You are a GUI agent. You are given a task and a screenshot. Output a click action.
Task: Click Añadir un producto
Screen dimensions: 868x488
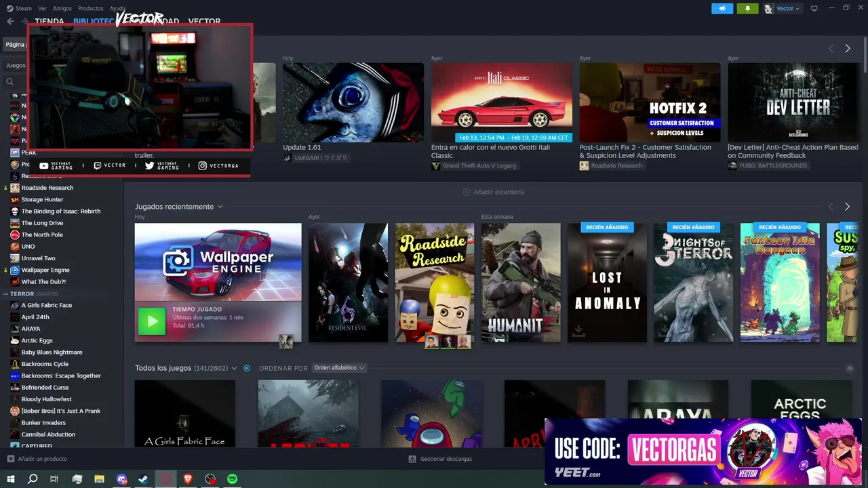(x=42, y=459)
